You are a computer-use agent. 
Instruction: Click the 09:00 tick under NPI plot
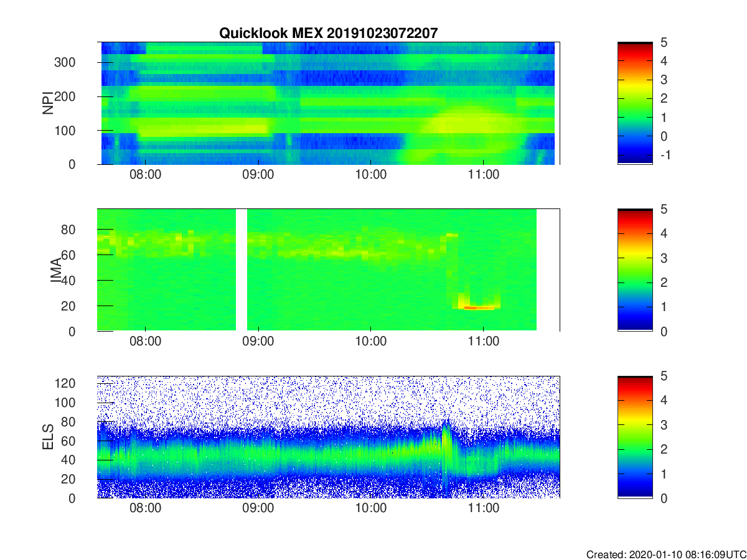258,175
